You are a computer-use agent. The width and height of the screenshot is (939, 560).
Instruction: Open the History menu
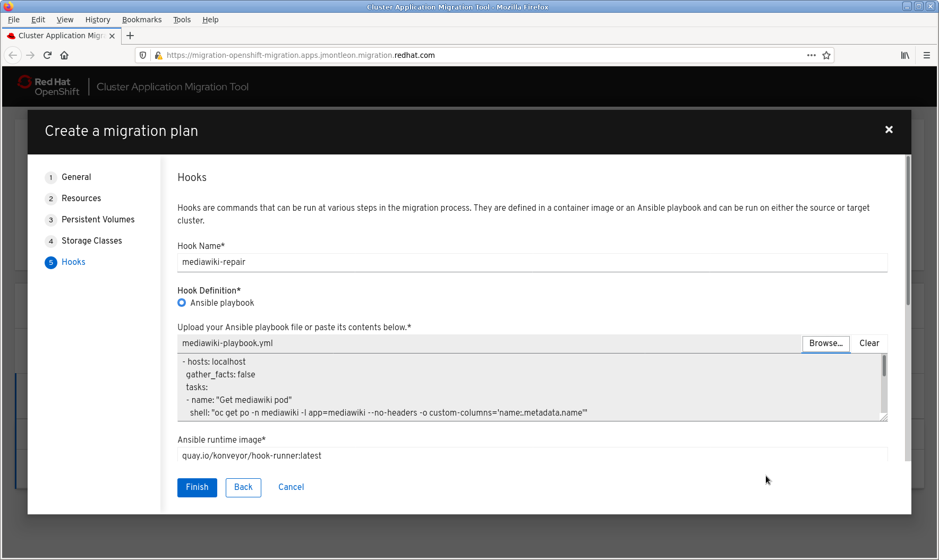(x=98, y=20)
